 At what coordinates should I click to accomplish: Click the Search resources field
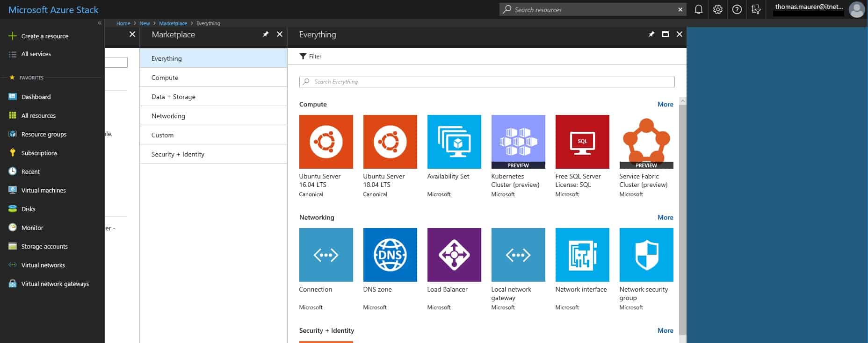(x=593, y=9)
